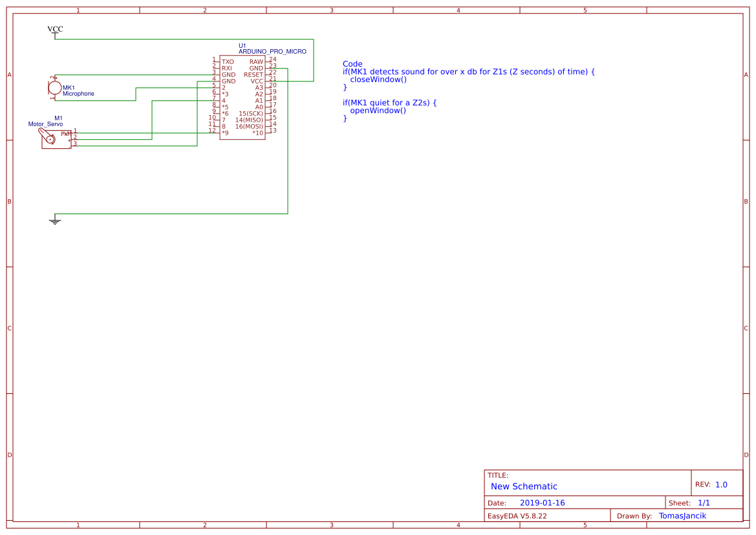
Task: Click the MK1 microphone circle symbol
Action: click(55, 88)
